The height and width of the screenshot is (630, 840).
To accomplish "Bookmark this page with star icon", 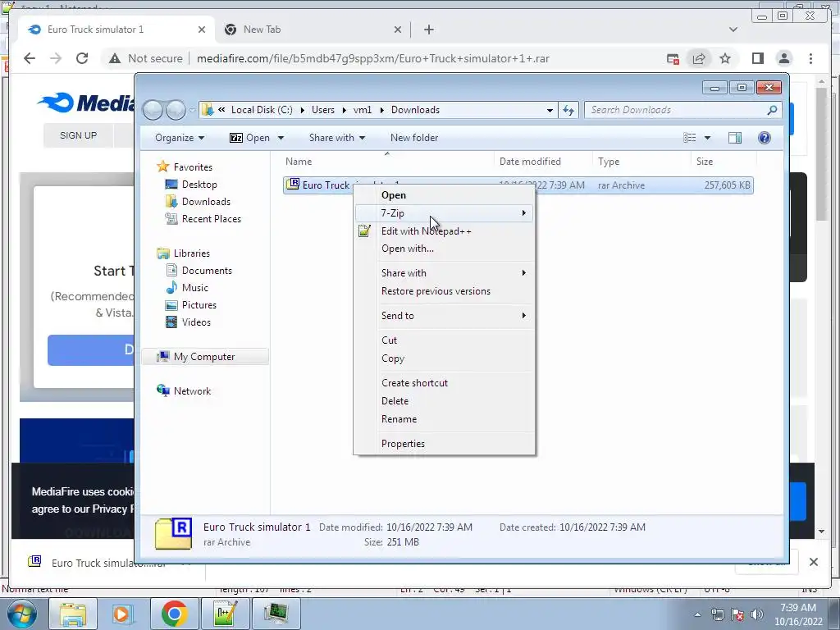I will point(725,58).
